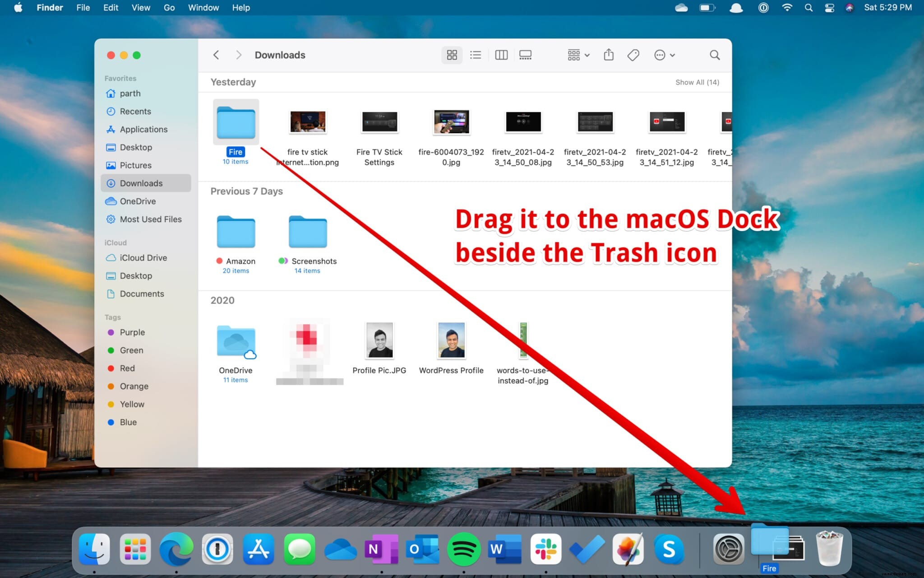Click the Tags label icon in toolbar
This screenshot has width=924, height=578.
[633, 55]
